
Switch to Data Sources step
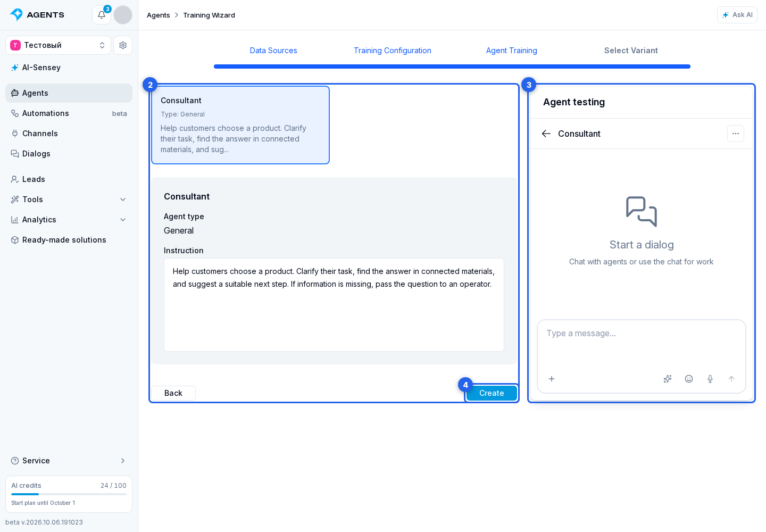pyautogui.click(x=273, y=51)
